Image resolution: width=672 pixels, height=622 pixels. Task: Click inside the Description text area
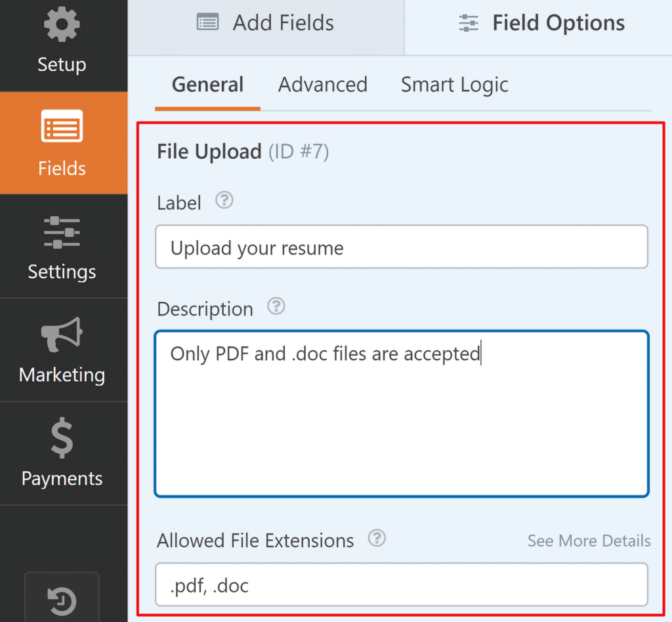pos(402,414)
